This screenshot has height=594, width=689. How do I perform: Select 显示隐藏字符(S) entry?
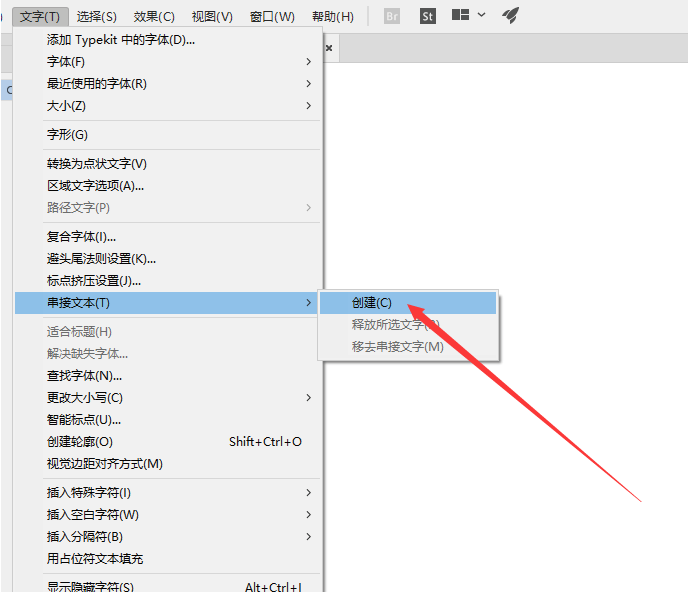(168, 586)
